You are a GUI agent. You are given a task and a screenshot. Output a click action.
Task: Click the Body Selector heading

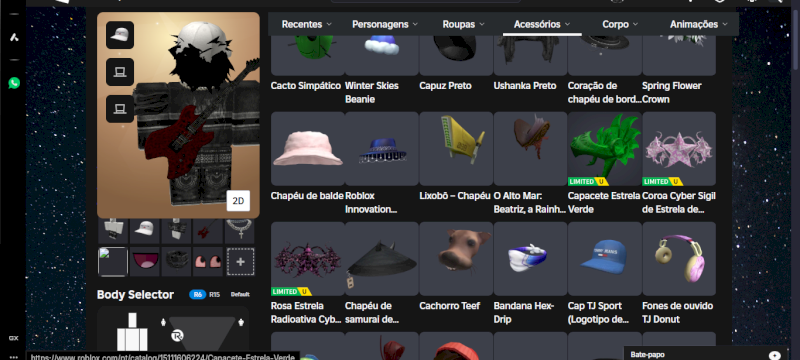coord(135,295)
